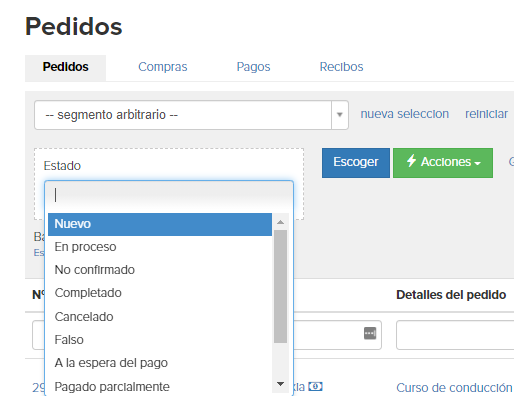Image resolution: width=514 pixels, height=396 pixels.
Task: Focus the Estado search input field
Action: pos(169,195)
